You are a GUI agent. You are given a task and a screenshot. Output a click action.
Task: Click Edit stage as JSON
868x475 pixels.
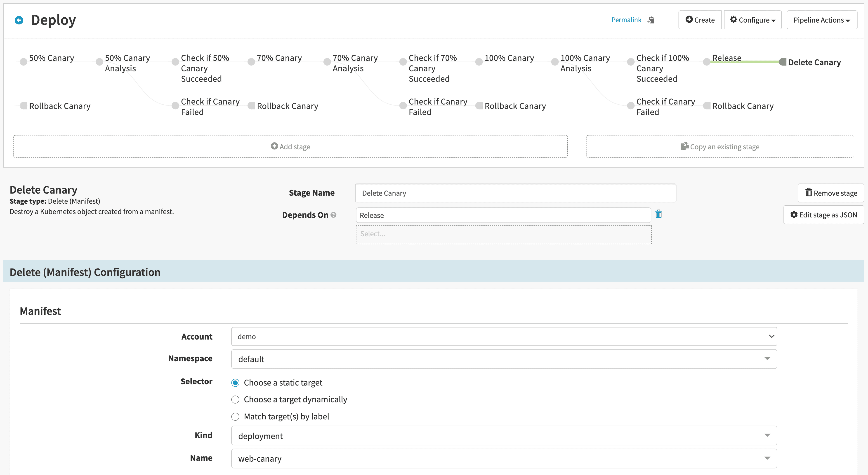(823, 215)
